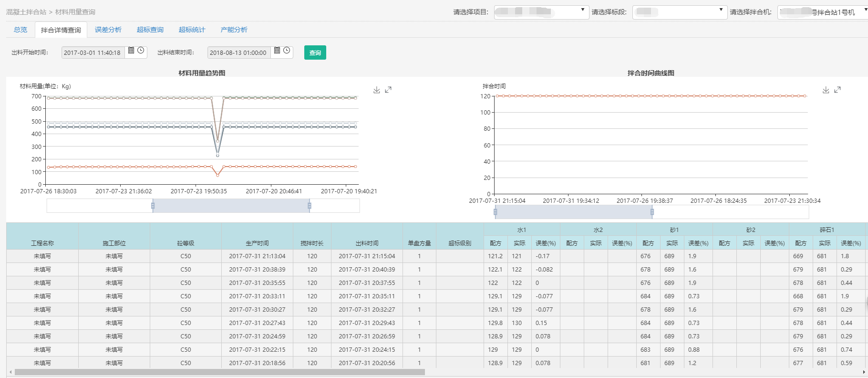868x378 pixels.
Task: Select production time 2017-07-31 20:30:27 cell
Action: (257, 309)
